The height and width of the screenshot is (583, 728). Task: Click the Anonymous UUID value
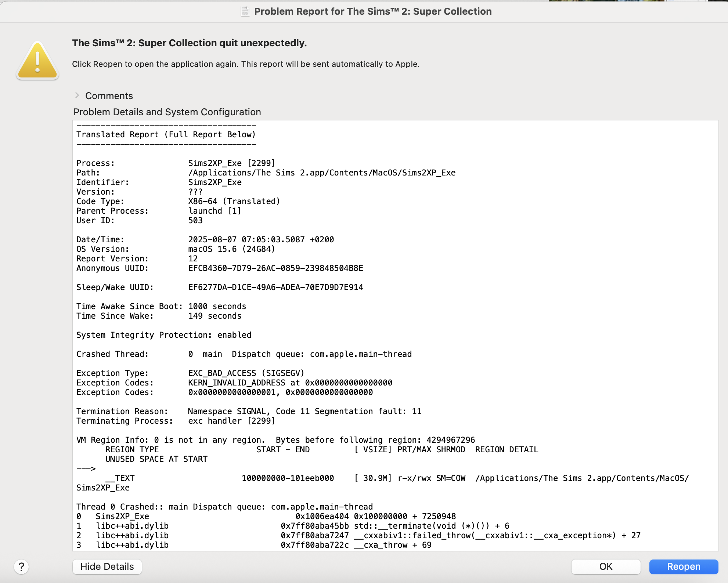pos(275,268)
